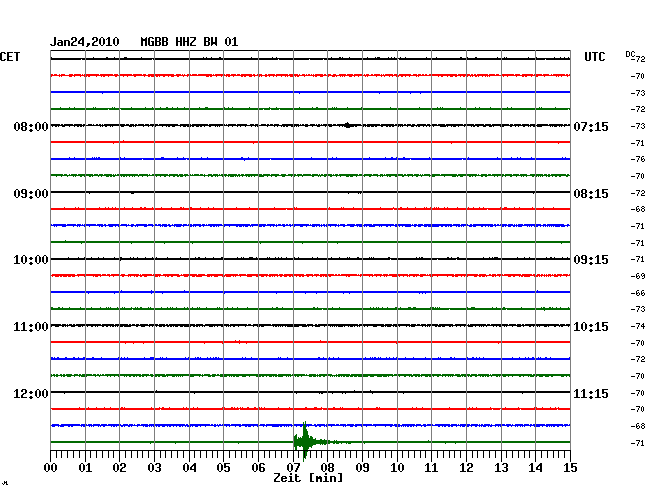Click the 09:15 UTC time label
The height and width of the screenshot is (494, 650).
[x=591, y=260]
